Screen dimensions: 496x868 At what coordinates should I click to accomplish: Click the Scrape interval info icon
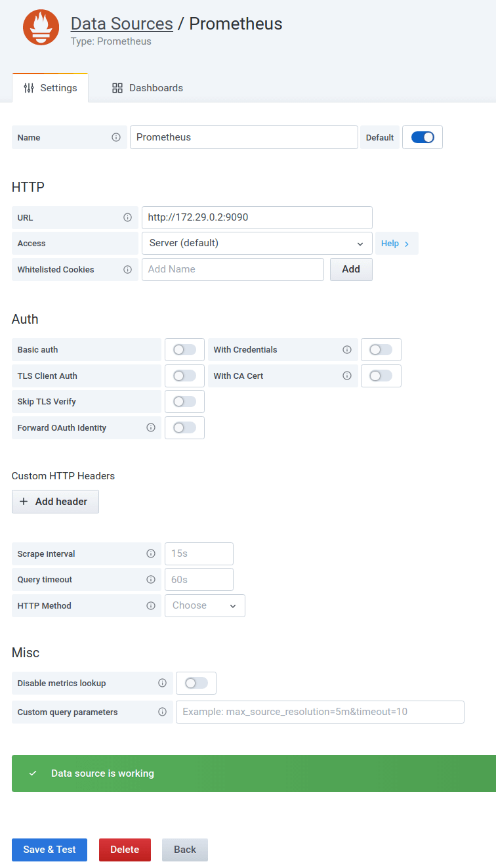[x=151, y=553]
